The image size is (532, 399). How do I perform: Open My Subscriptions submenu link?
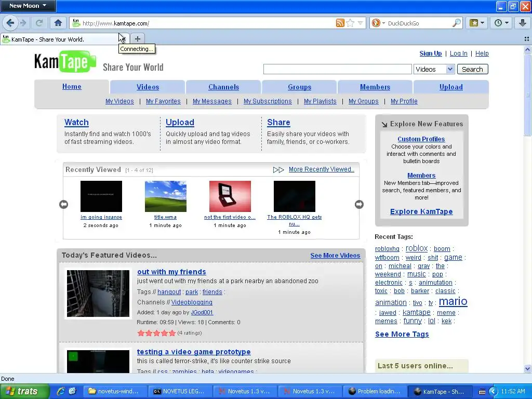(268, 101)
